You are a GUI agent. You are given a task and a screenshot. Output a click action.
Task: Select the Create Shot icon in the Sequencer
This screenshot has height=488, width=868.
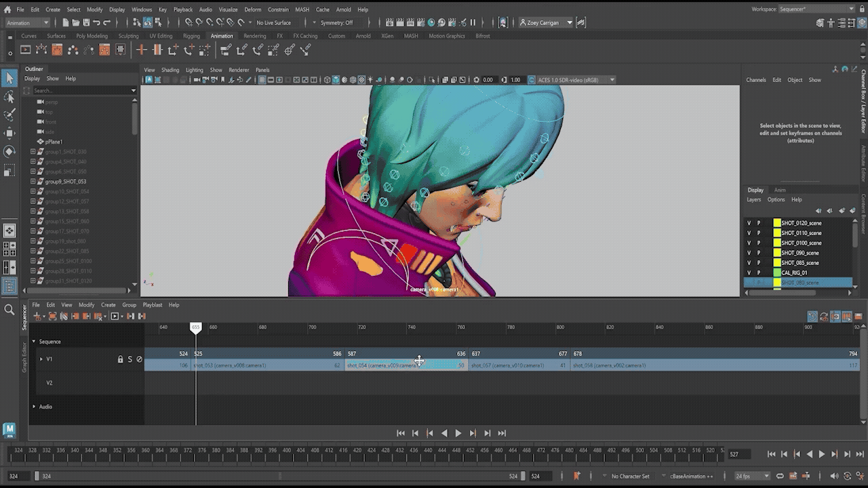[x=37, y=317]
